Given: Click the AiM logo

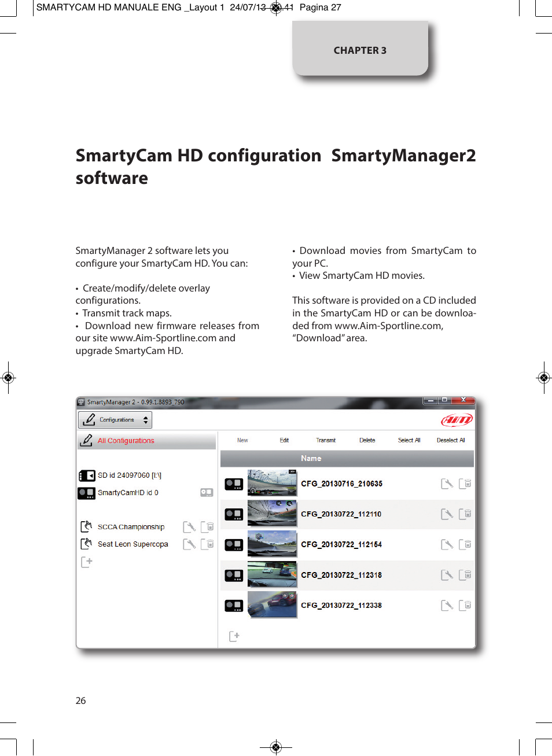Looking at the screenshot, I should pos(457,420).
